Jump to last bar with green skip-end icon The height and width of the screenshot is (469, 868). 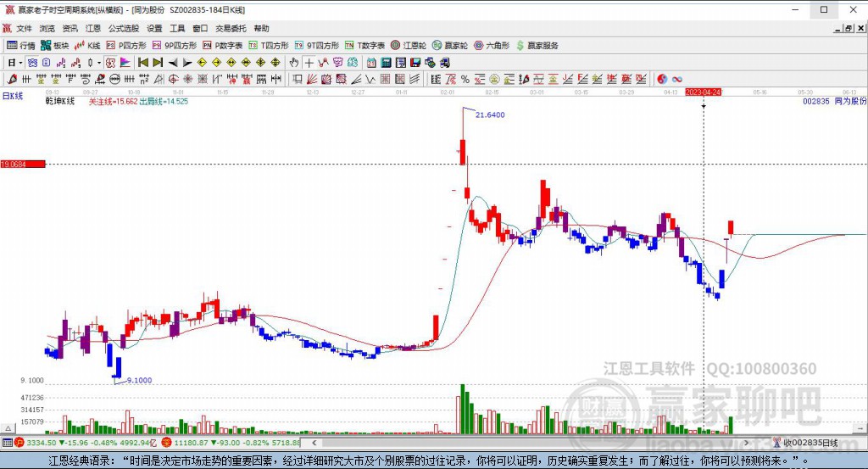158,63
